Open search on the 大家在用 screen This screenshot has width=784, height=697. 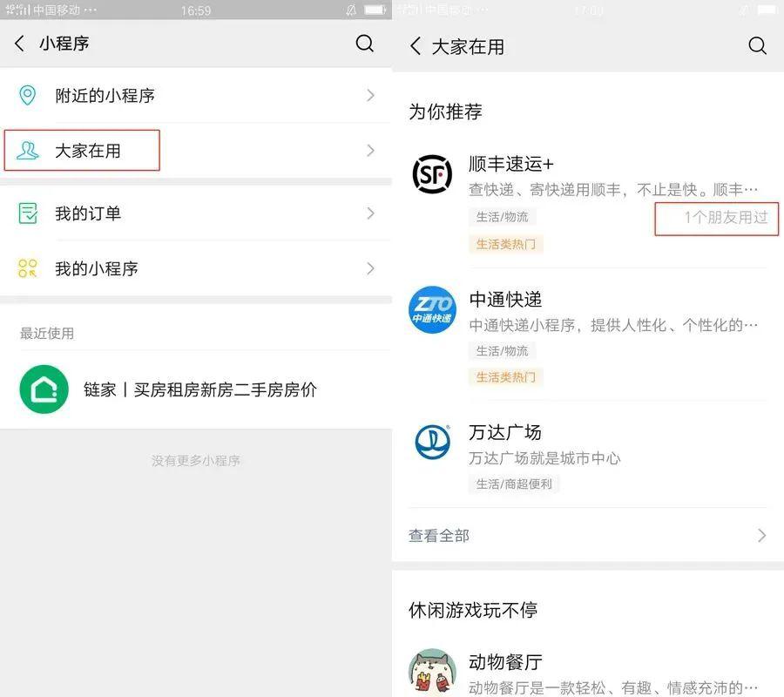coord(757,45)
